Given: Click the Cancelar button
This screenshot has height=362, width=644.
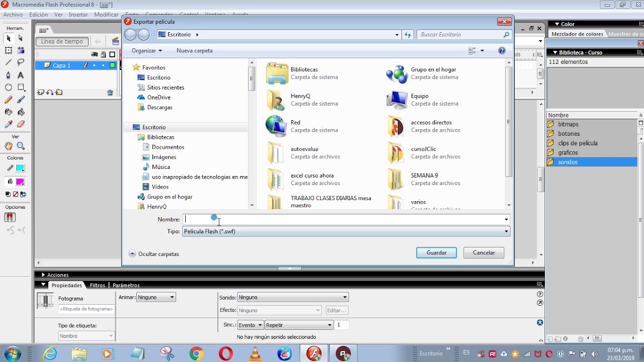Looking at the screenshot, I should pyautogui.click(x=484, y=253).
